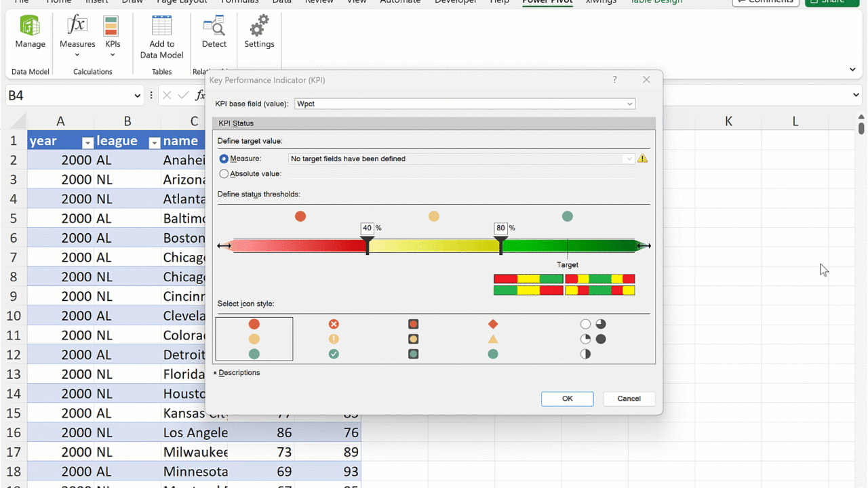Image resolution: width=868 pixels, height=488 pixels.
Task: Click the Add to Data Model button
Action: click(x=161, y=37)
